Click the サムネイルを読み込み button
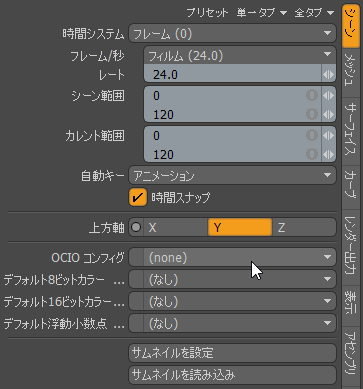This screenshot has width=363, height=389. coord(232,375)
